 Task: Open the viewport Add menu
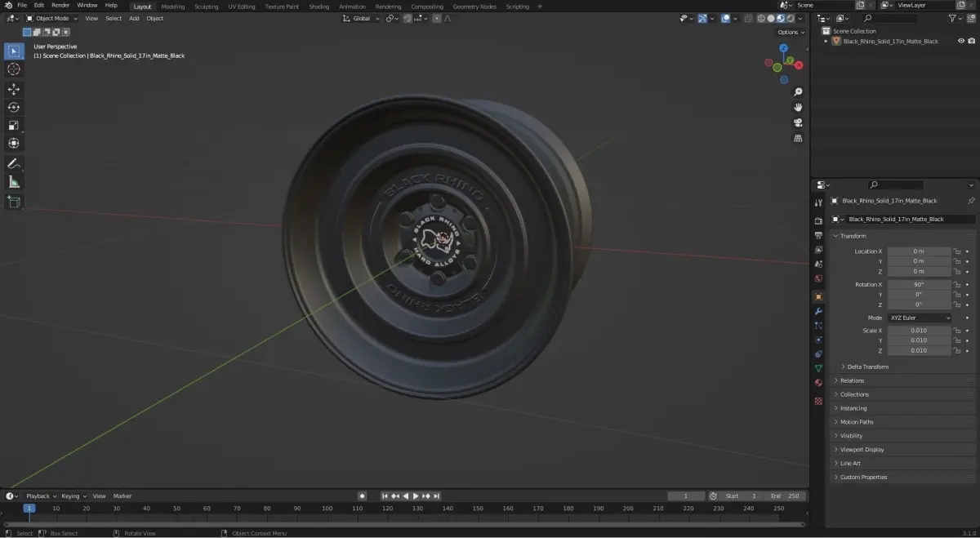pyautogui.click(x=134, y=18)
